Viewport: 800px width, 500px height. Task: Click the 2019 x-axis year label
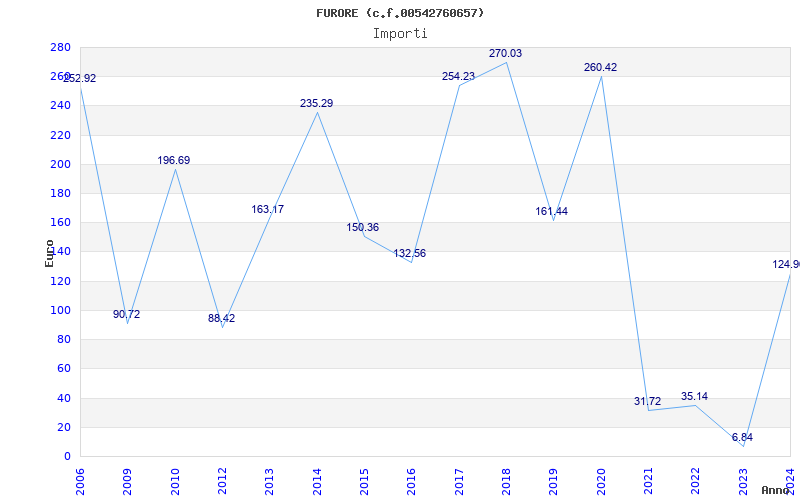554,482
